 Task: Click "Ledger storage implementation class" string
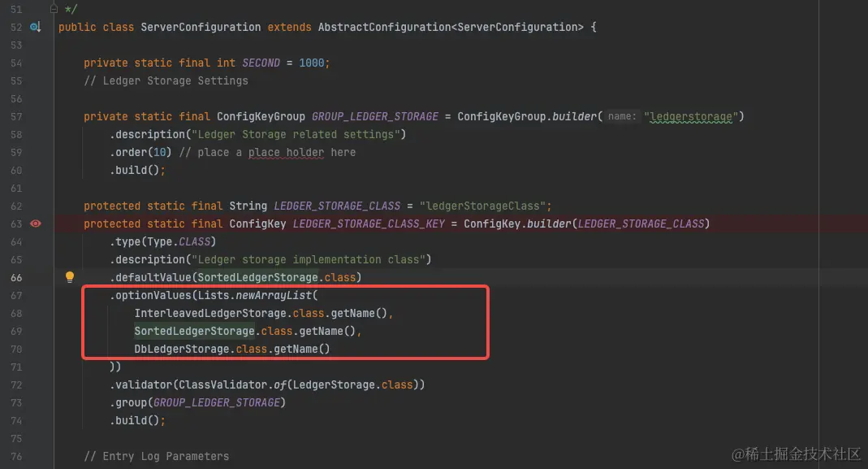(309, 259)
